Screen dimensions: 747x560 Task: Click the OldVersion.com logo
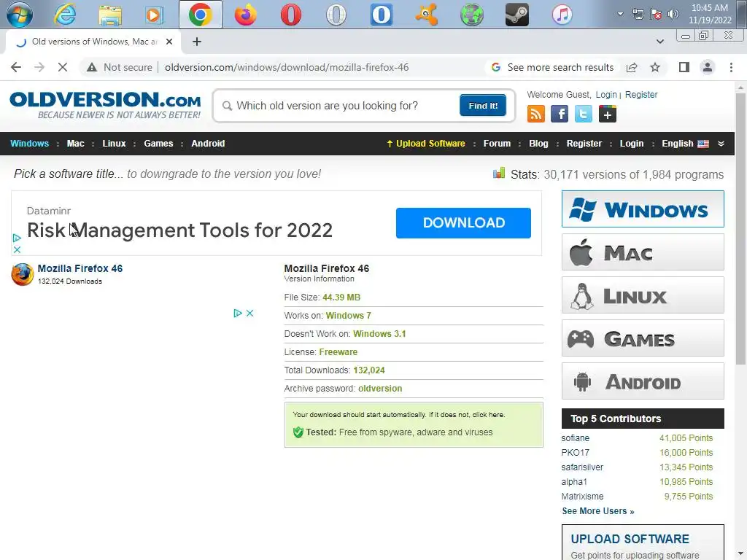point(105,105)
